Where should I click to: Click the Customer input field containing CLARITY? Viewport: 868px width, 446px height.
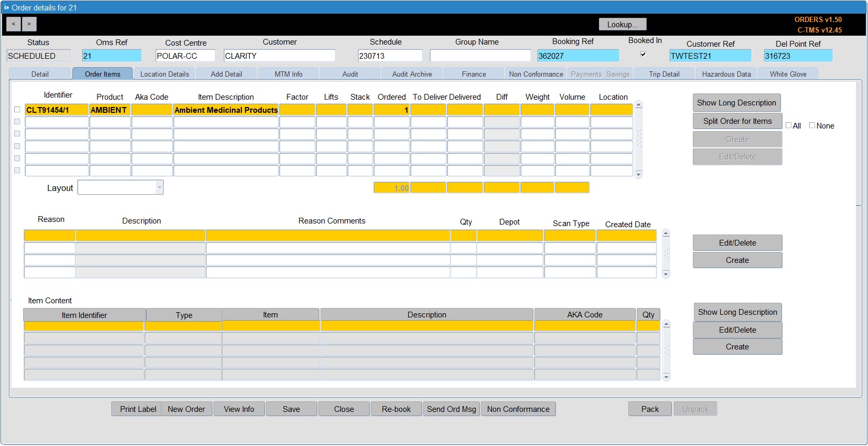coord(280,56)
